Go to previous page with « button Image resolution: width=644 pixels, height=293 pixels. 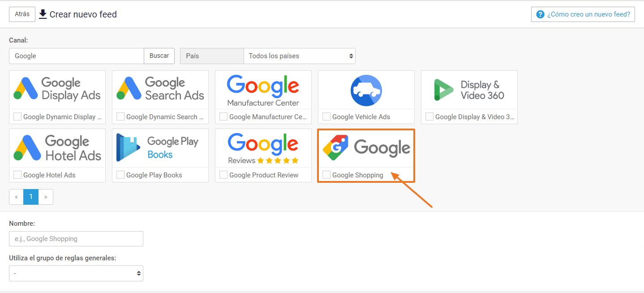[17, 197]
